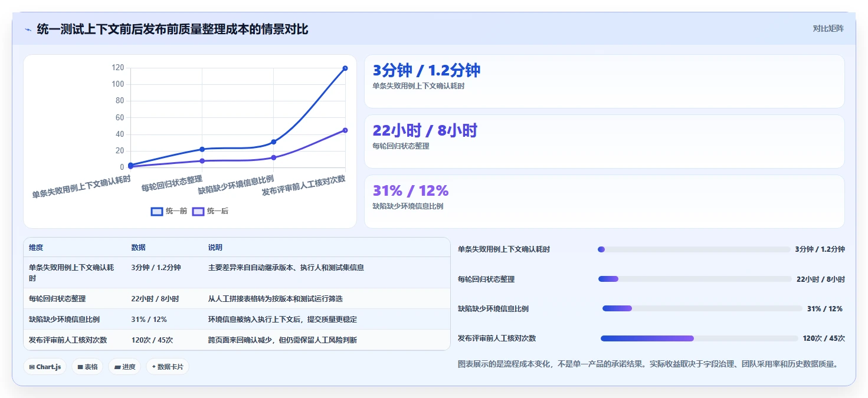868x398 pixels.
Task: Click the 120次 / 45次 value in the progress list
Action: point(824,338)
